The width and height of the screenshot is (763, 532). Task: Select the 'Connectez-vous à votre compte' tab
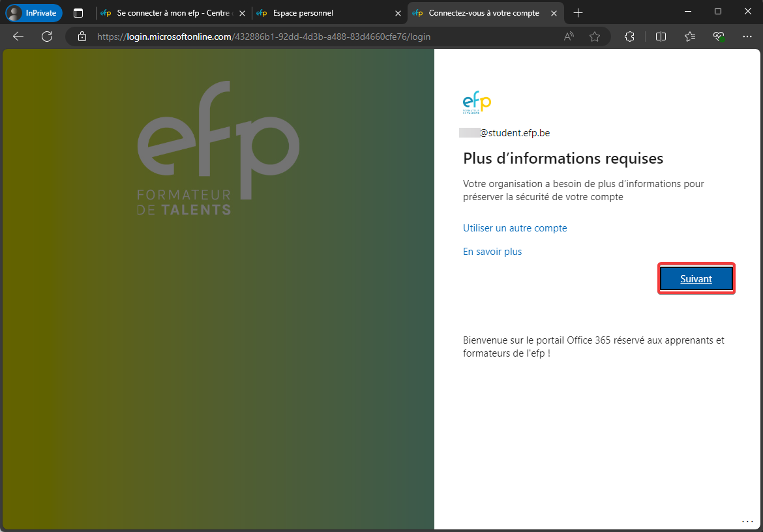485,13
